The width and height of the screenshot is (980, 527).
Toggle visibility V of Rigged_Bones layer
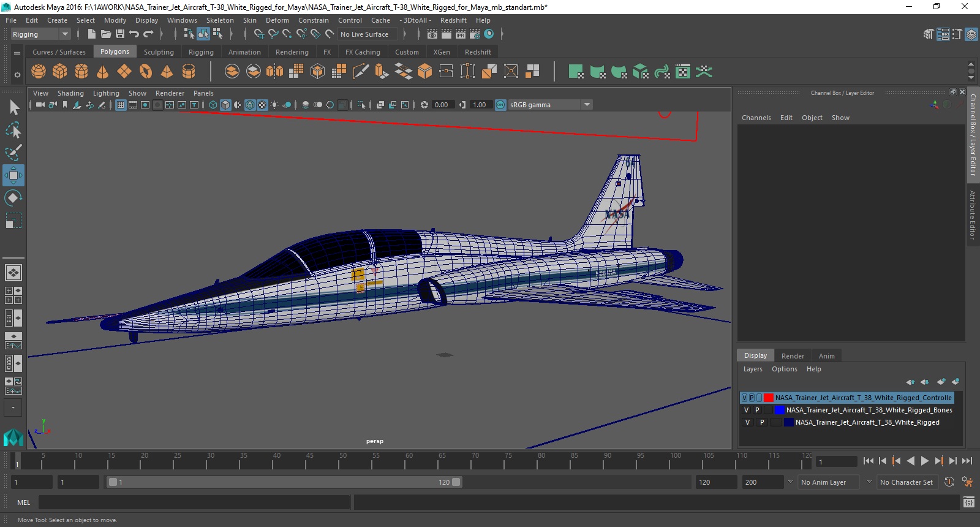click(746, 410)
